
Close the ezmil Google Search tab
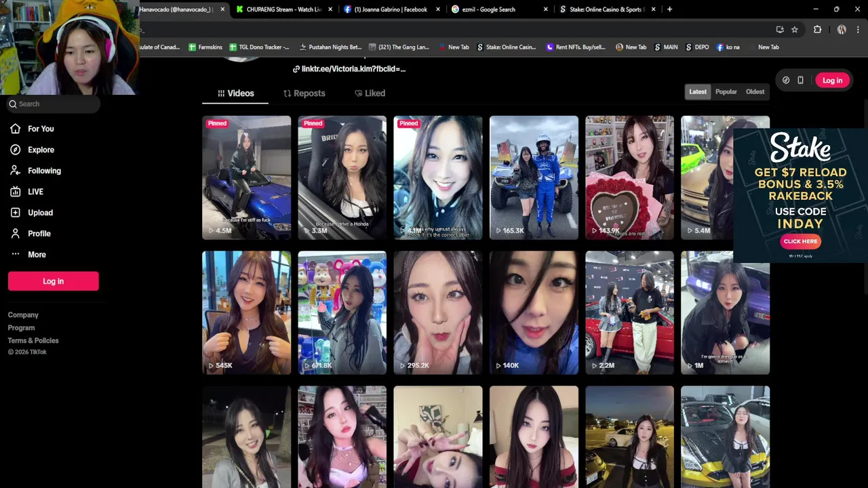pyautogui.click(x=546, y=9)
